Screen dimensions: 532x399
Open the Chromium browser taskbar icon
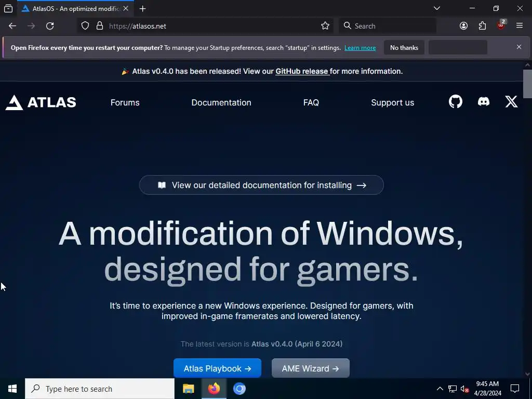tap(239, 389)
